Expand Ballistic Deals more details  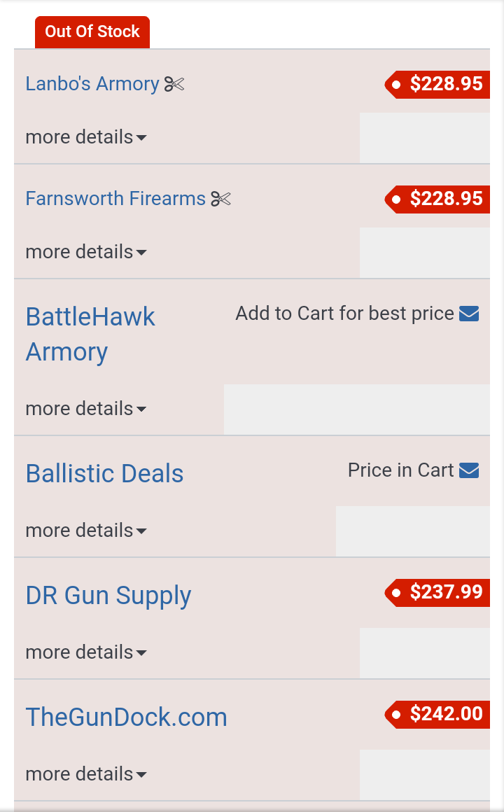(86, 531)
